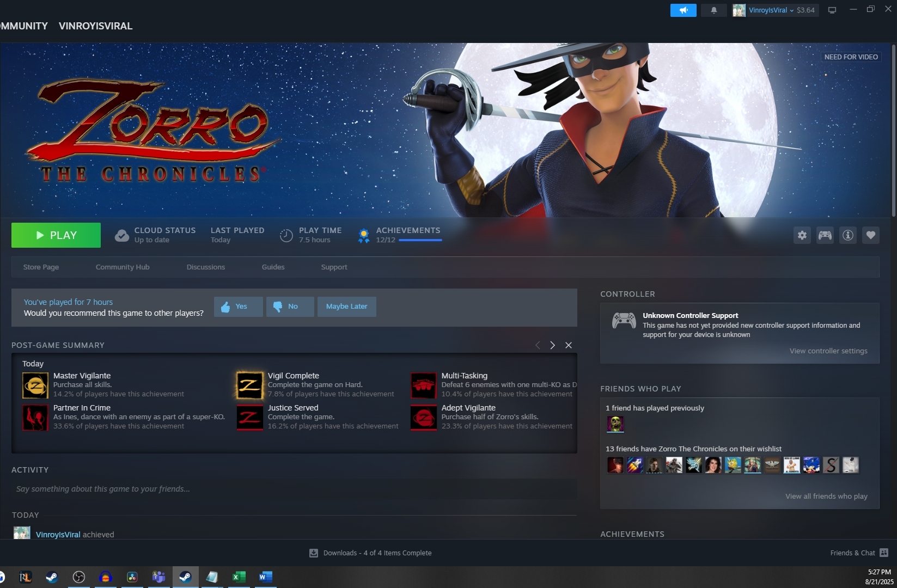Screen dimensions: 897x588
Task: Click the Big Picture mode monitor icon
Action: point(832,10)
